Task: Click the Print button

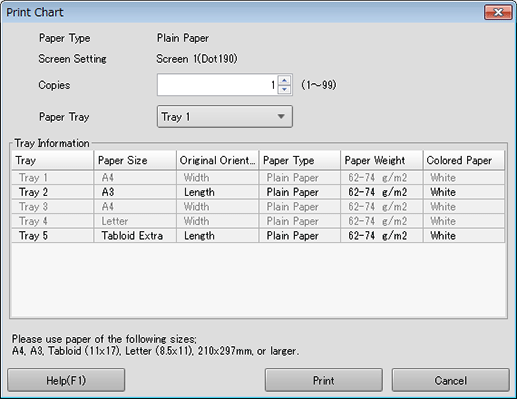Action: 323,380
